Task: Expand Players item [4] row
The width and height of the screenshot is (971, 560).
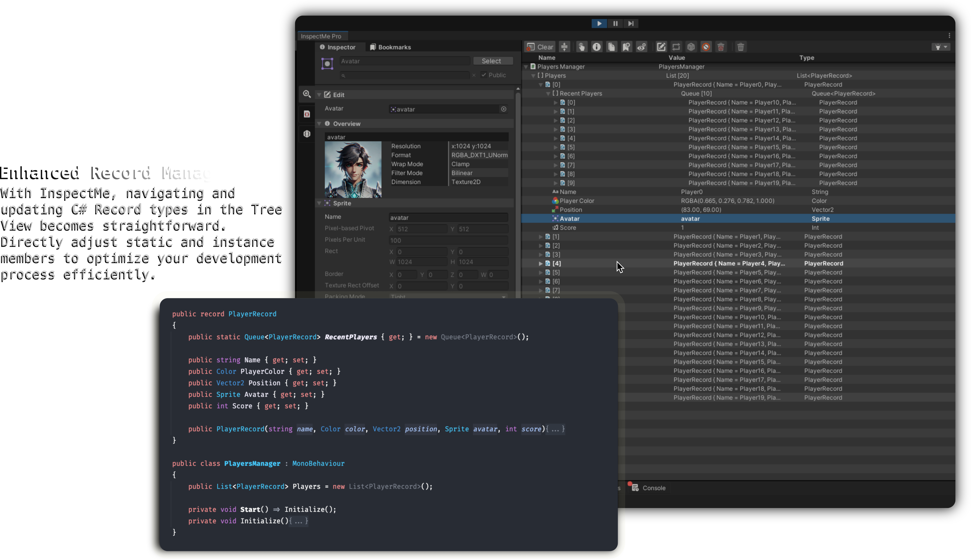Action: tap(541, 263)
